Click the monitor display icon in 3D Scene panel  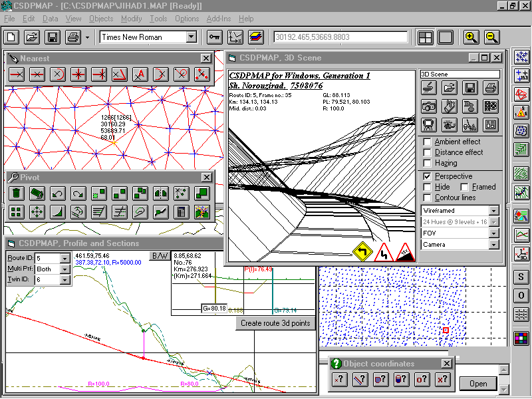[429, 125]
